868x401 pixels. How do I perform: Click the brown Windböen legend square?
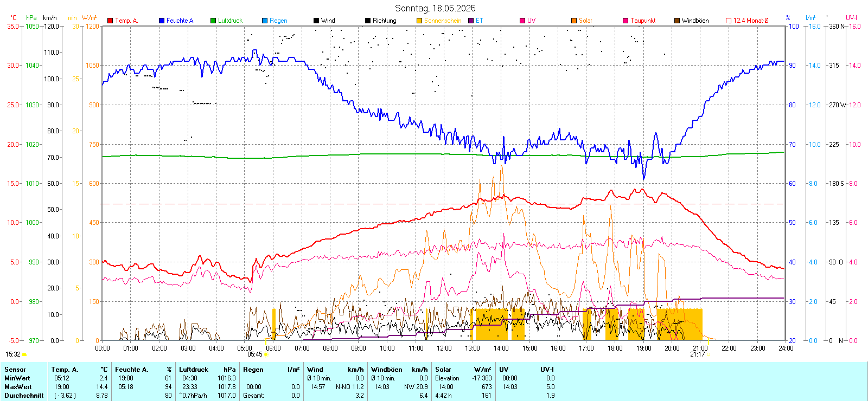[677, 21]
